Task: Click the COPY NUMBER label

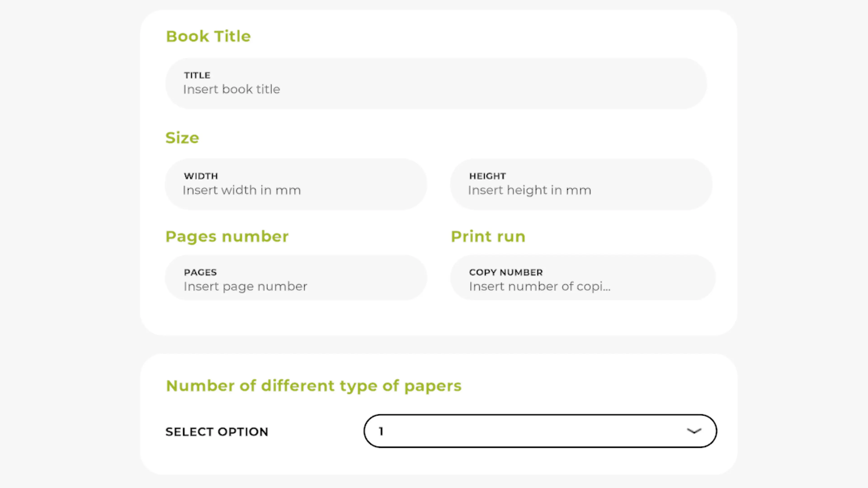Action: pyautogui.click(x=506, y=272)
